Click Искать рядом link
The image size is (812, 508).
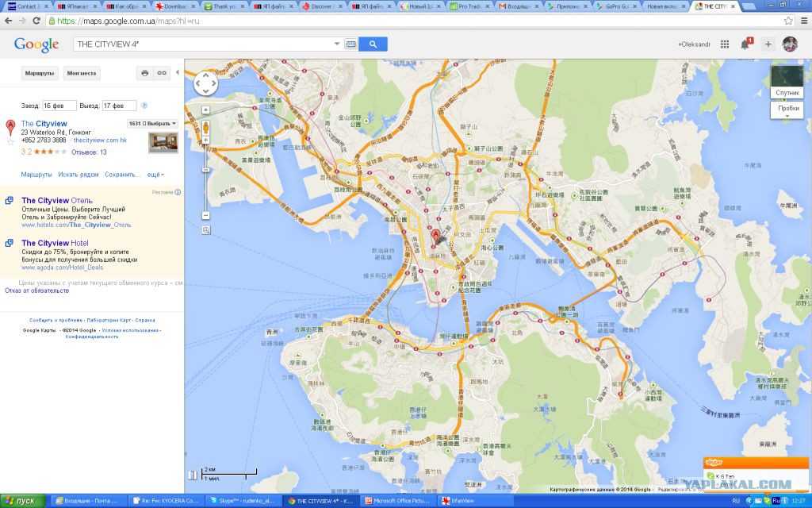pyautogui.click(x=79, y=175)
